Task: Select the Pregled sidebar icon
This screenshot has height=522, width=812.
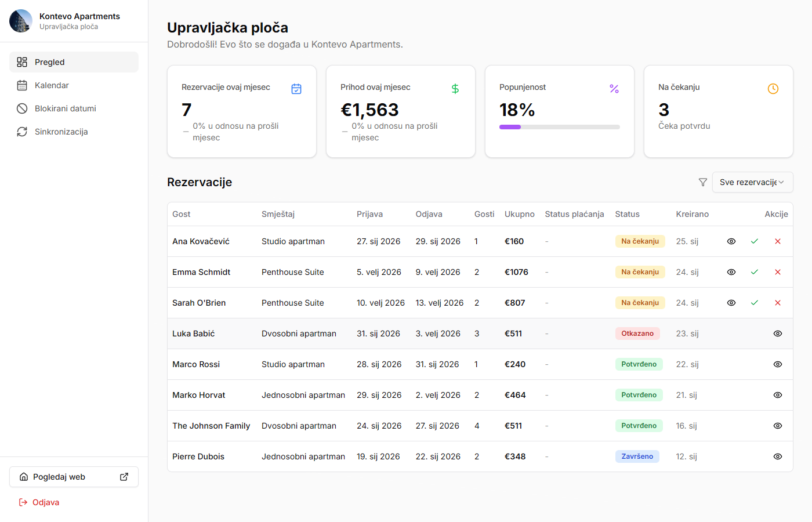Action: [x=22, y=61]
